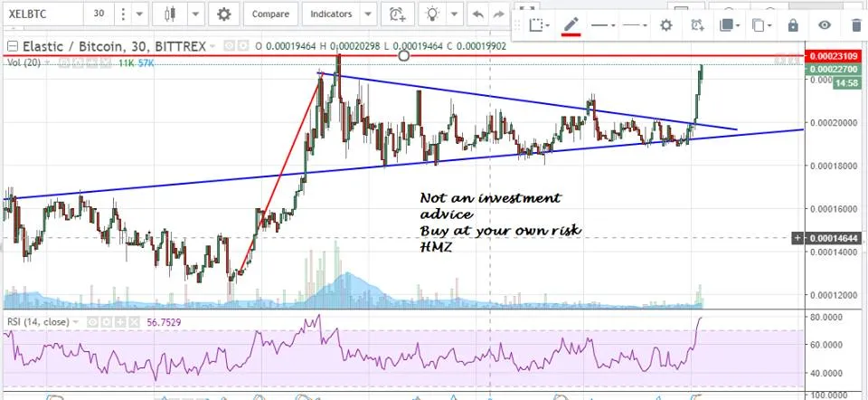
Task: Click the lightbulb ideas icon
Action: 431,14
